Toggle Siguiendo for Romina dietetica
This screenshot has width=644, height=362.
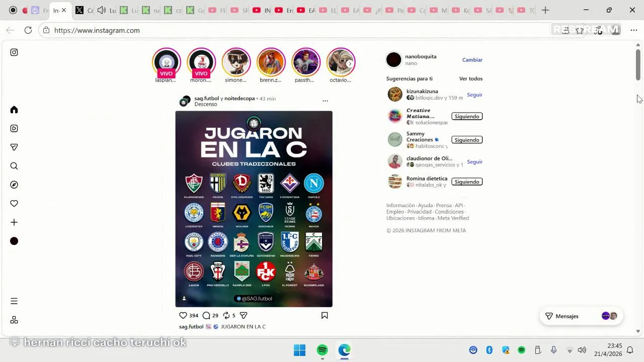[467, 182]
